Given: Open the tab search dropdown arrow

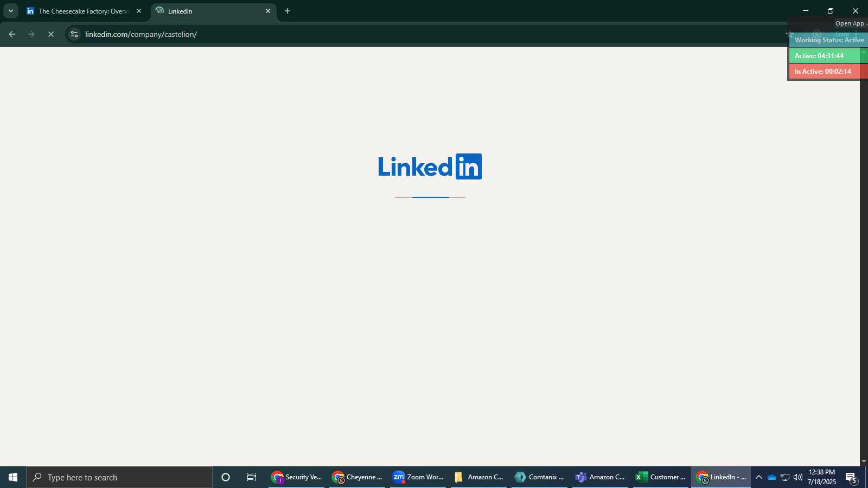Looking at the screenshot, I should [x=10, y=11].
